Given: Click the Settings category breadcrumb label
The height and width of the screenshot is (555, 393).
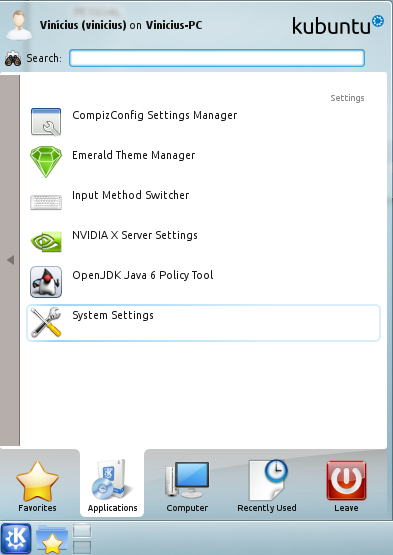Looking at the screenshot, I should pyautogui.click(x=347, y=98).
